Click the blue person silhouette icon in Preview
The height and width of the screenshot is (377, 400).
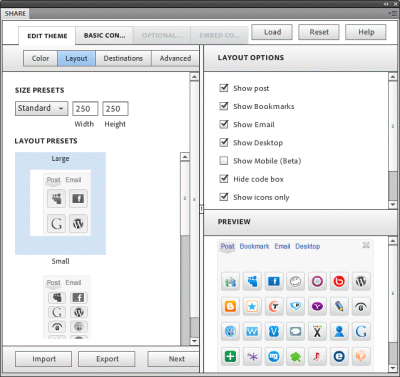(339, 331)
